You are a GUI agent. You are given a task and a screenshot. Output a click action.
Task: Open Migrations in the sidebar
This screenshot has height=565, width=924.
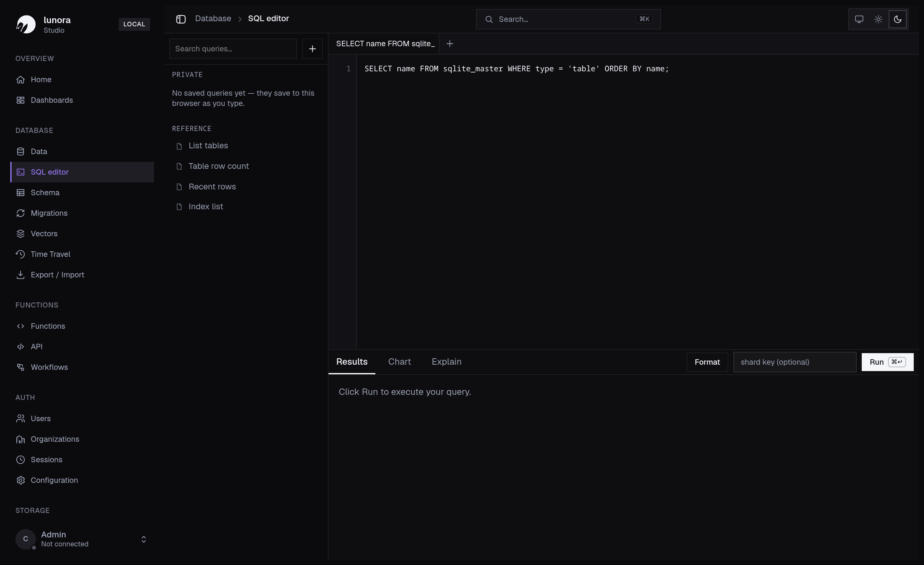[x=82, y=213]
